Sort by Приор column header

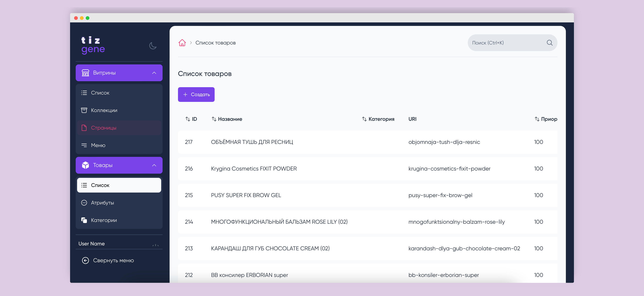coord(546,119)
